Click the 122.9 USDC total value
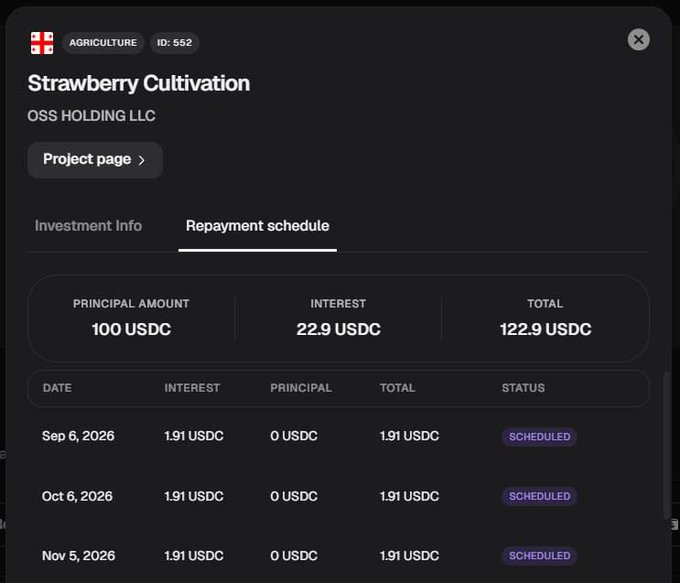This screenshot has width=680, height=583. coord(546,329)
